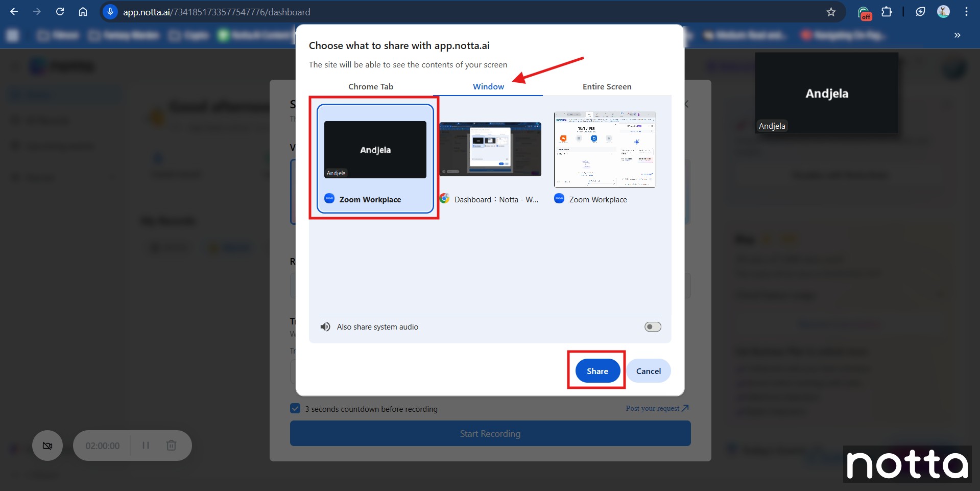Cancel the screen share dialog
The height and width of the screenshot is (491, 980).
(x=648, y=371)
